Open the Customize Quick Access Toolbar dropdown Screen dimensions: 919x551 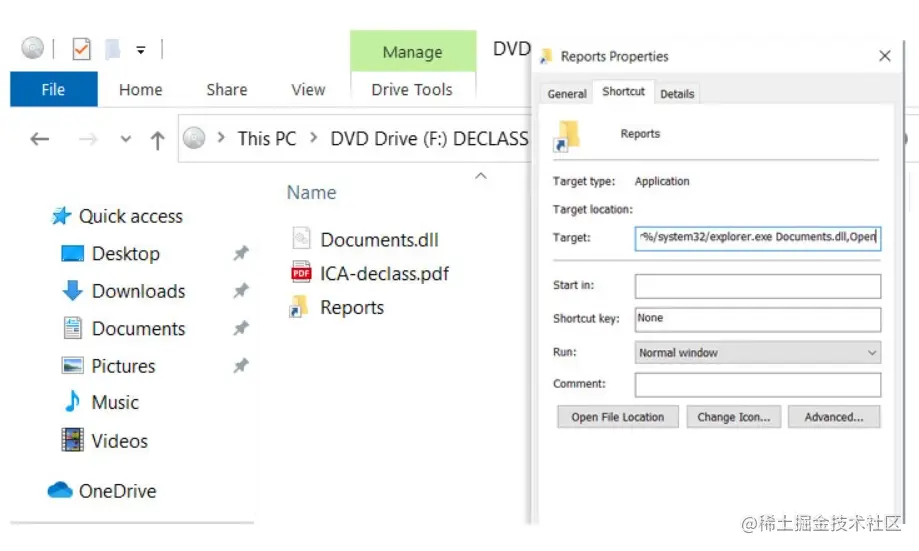click(x=141, y=50)
